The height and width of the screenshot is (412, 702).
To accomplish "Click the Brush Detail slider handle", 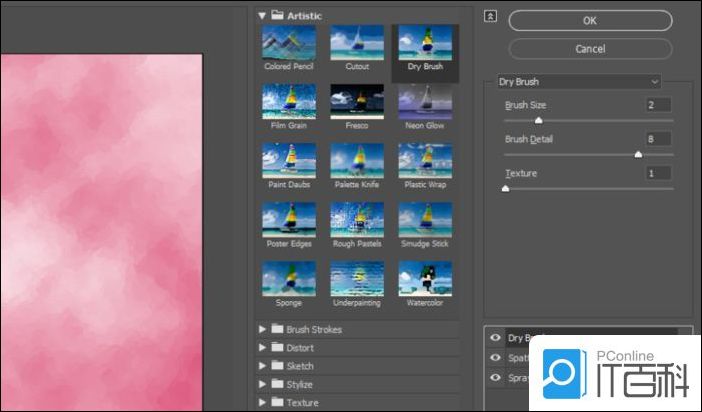I will pyautogui.click(x=638, y=154).
